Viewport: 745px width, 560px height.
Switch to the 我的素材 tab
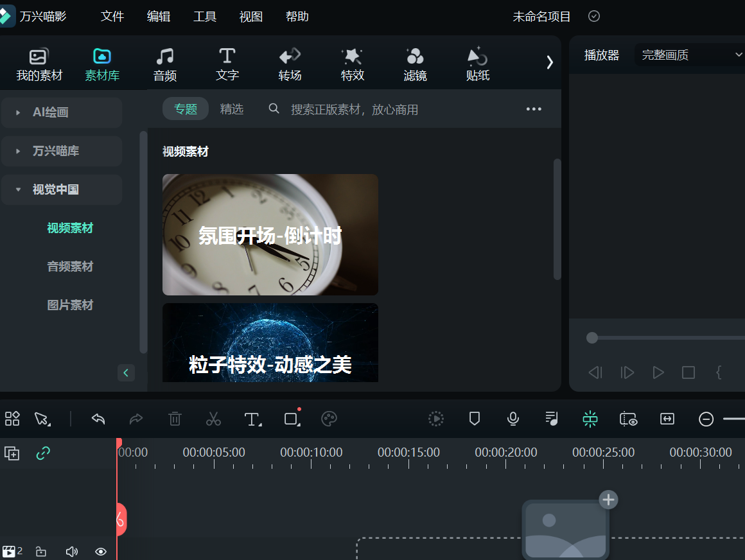(x=38, y=64)
